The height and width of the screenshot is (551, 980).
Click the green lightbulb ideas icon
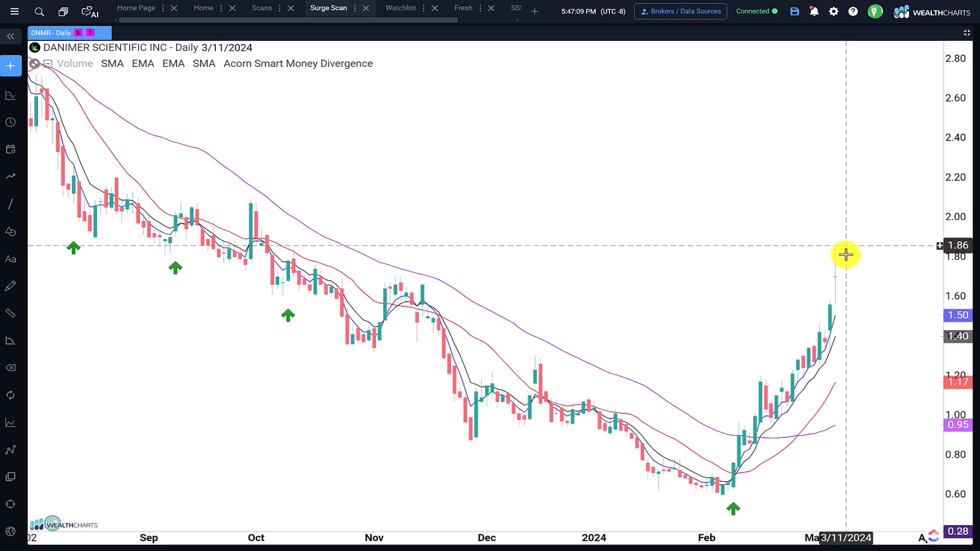[875, 11]
